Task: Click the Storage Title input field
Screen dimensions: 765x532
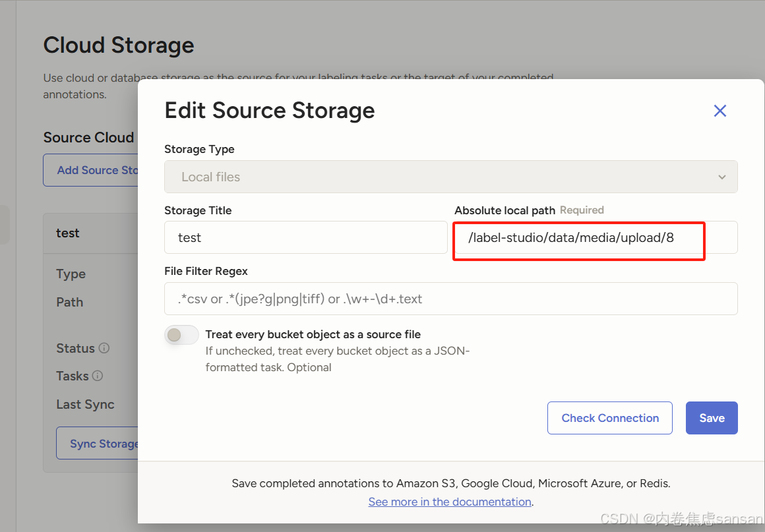Action: 305,237
